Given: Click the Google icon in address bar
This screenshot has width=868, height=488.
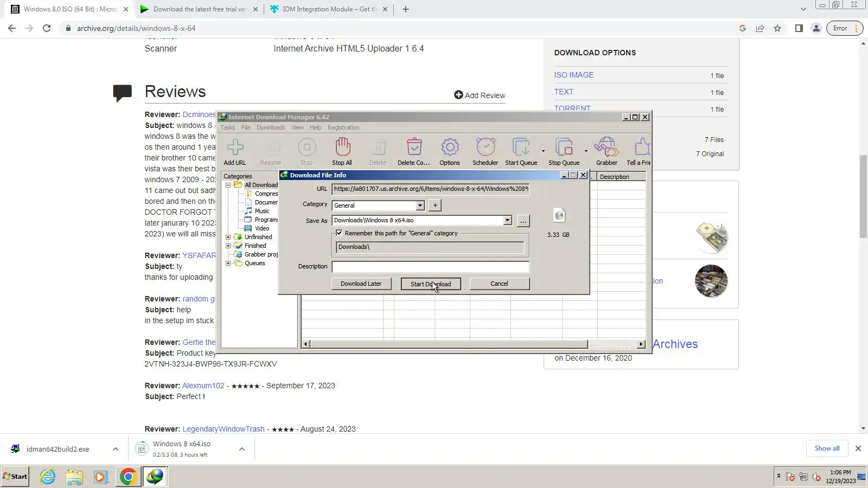Looking at the screenshot, I should click(x=743, y=28).
